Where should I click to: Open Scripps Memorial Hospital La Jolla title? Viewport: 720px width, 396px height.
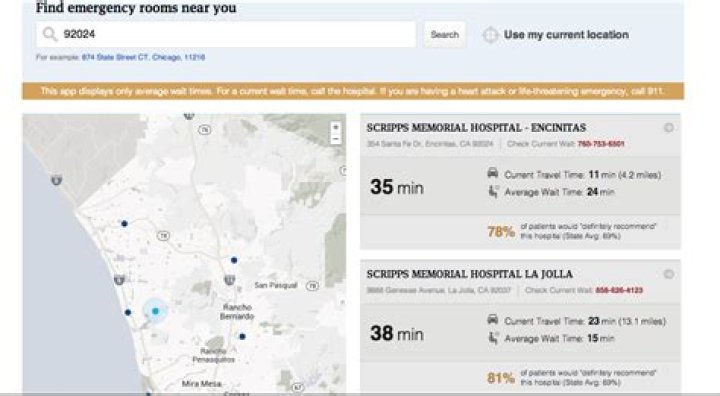pyautogui.click(x=469, y=274)
